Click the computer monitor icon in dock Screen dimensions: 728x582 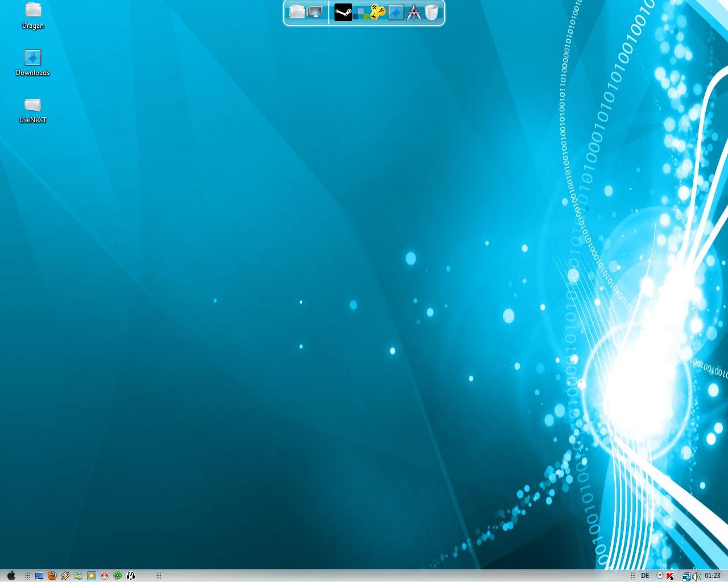coord(315,12)
